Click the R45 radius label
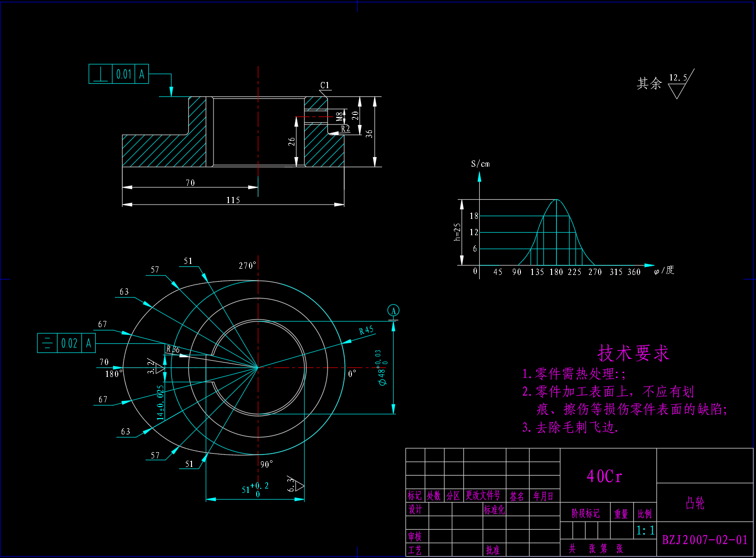The image size is (756, 558). 366,330
